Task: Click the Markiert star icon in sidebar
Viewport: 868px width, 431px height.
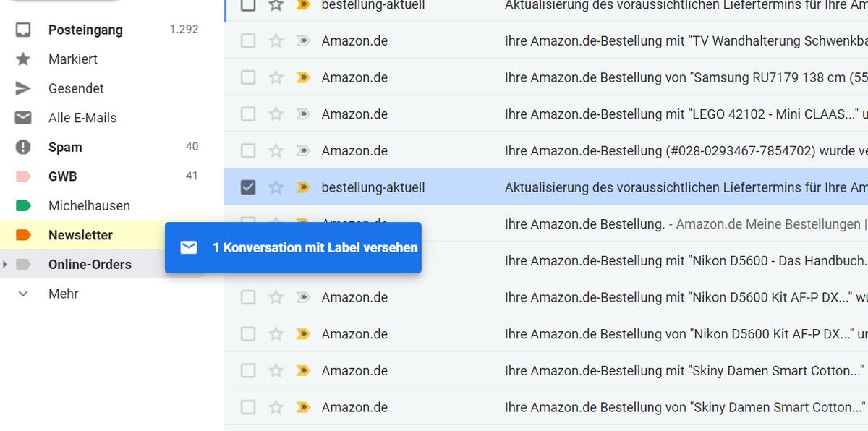Action: (23, 59)
